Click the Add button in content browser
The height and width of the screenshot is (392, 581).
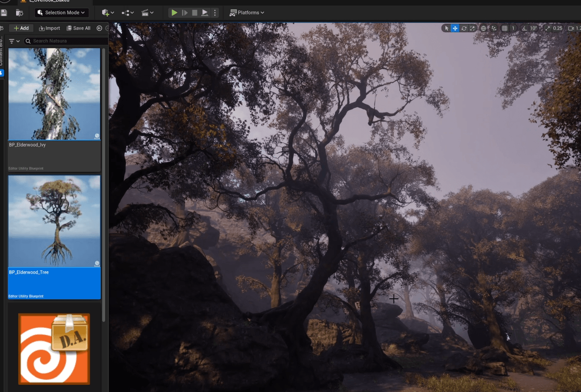pyautogui.click(x=21, y=28)
